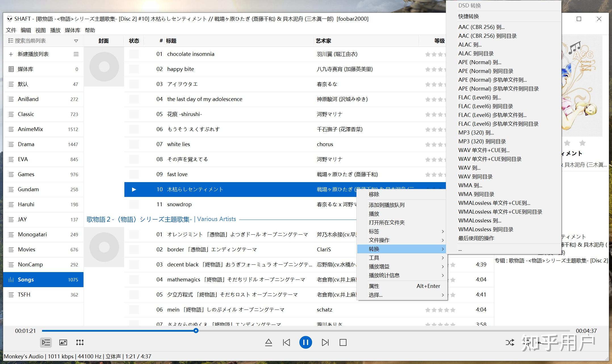The height and width of the screenshot is (364, 612).
Task: Click the eject icon near playback controls
Action: point(268,342)
